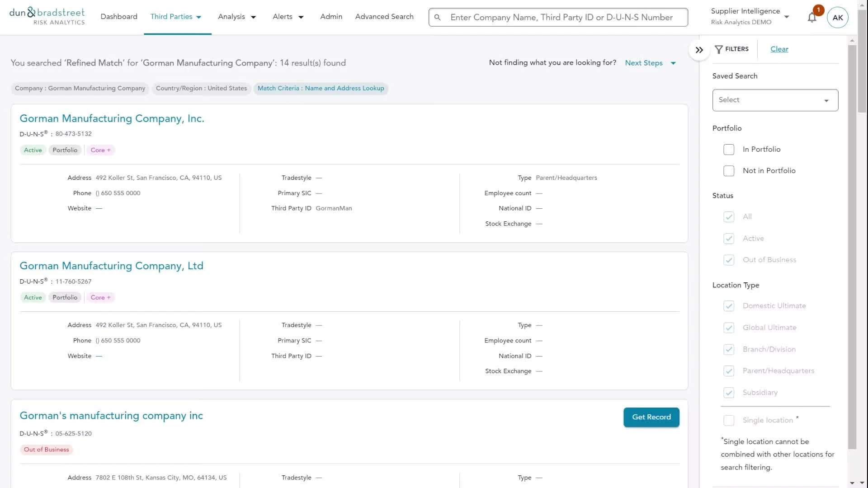Viewport: 868px width, 488px height.
Task: Collapse the filters panel with double-chevron icon
Action: pos(699,50)
